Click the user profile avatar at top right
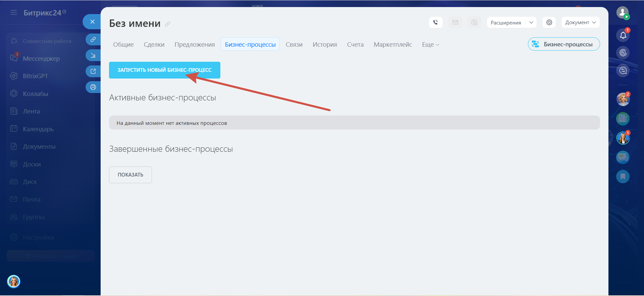644x296 pixels. pos(623,13)
